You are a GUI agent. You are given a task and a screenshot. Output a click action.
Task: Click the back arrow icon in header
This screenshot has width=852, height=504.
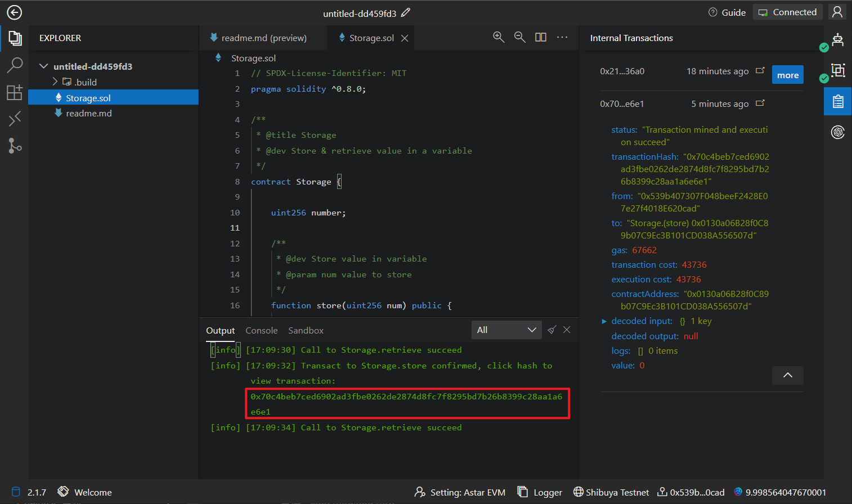(x=14, y=12)
